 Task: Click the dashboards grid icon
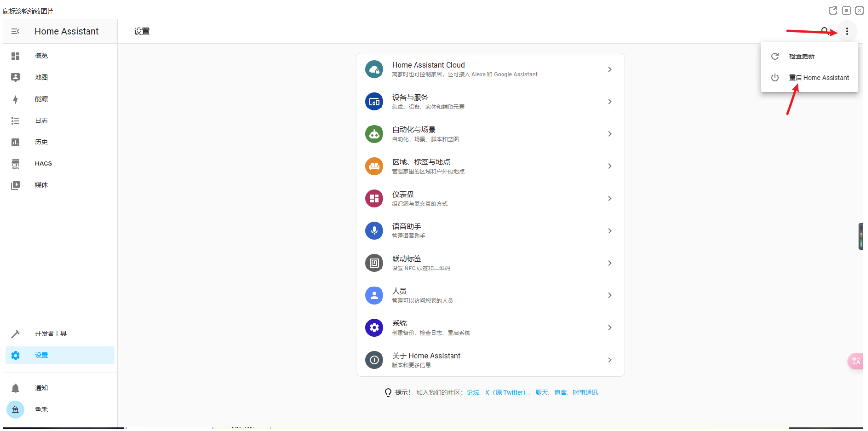coord(374,198)
